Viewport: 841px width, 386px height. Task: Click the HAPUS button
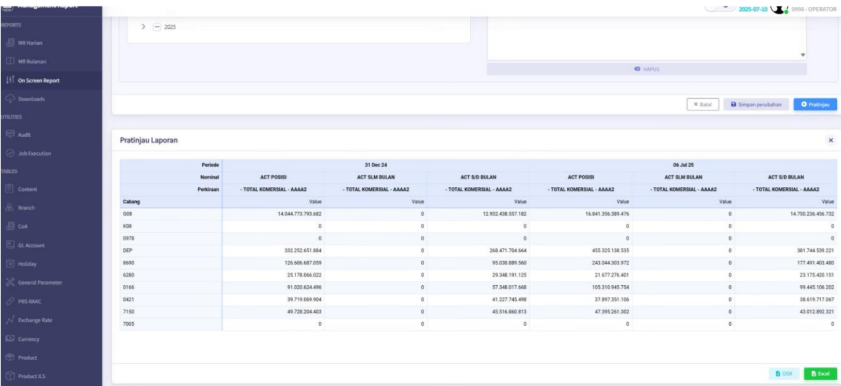click(646, 69)
